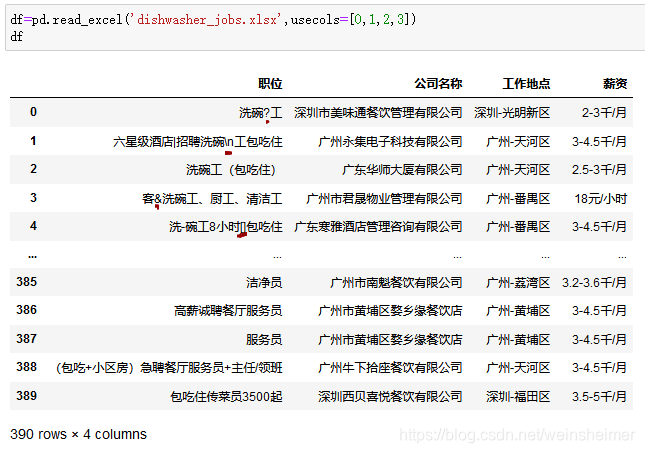Viewport: 645px width, 453px height.
Task: Click salary 2-3千/月 cell
Action: coord(604,113)
